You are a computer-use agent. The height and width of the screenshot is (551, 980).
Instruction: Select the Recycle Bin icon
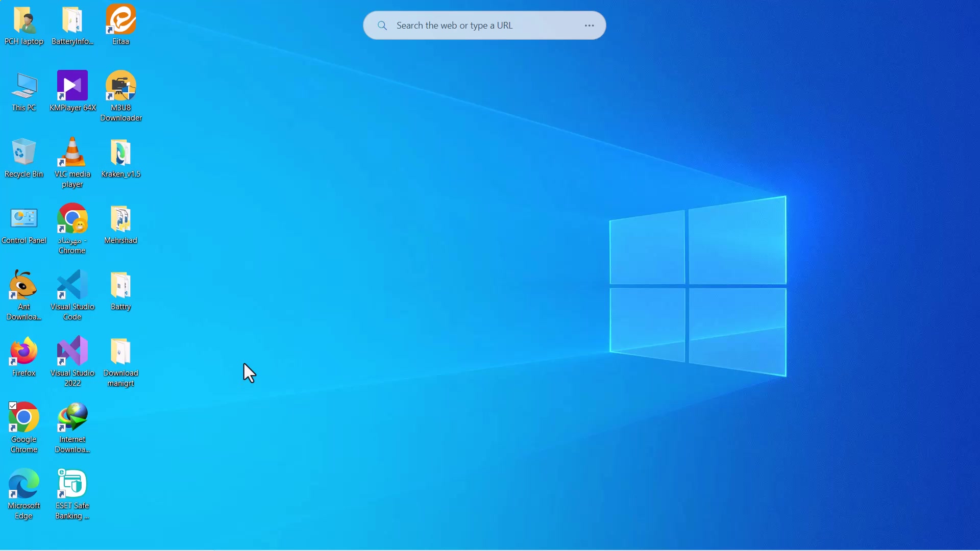(x=24, y=152)
